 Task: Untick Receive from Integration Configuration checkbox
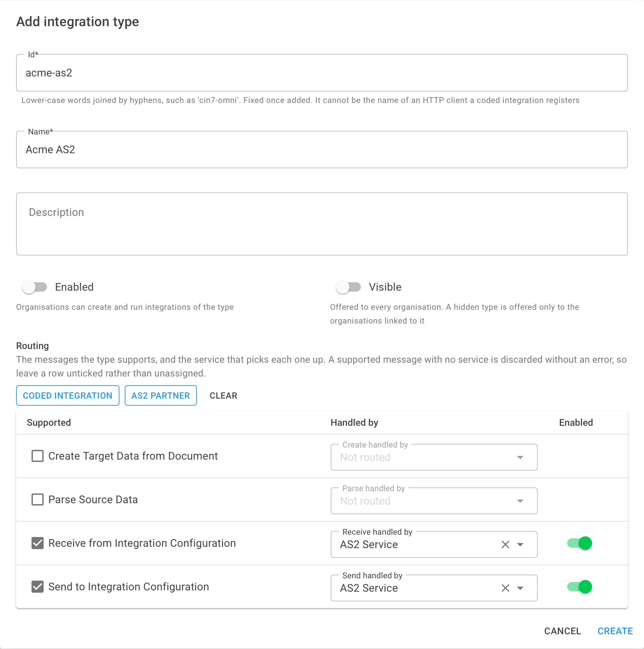(x=37, y=543)
